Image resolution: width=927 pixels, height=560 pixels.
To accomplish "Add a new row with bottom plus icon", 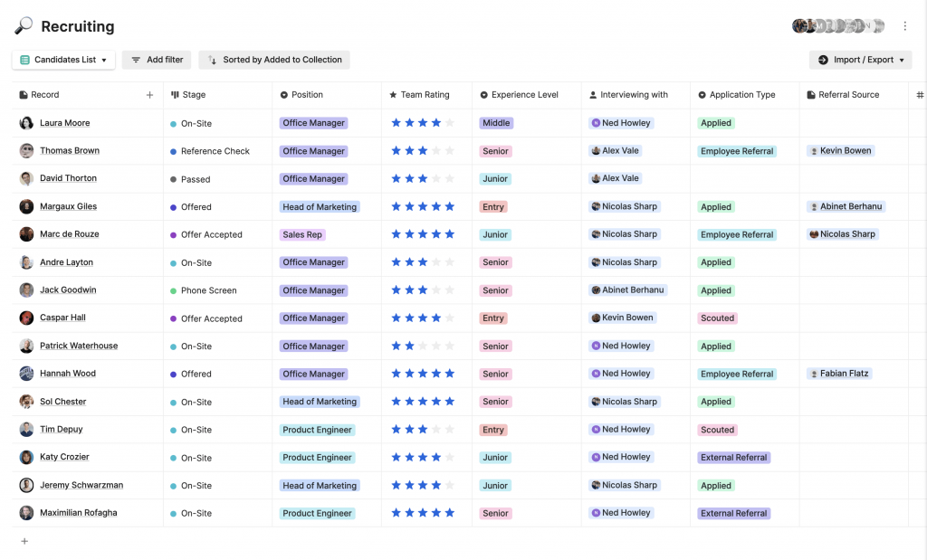I will tap(24, 541).
